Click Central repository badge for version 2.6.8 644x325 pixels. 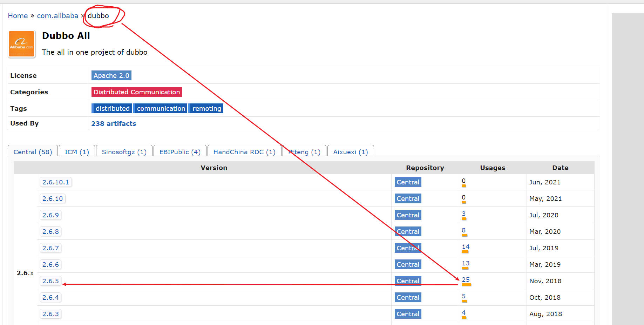(x=408, y=231)
